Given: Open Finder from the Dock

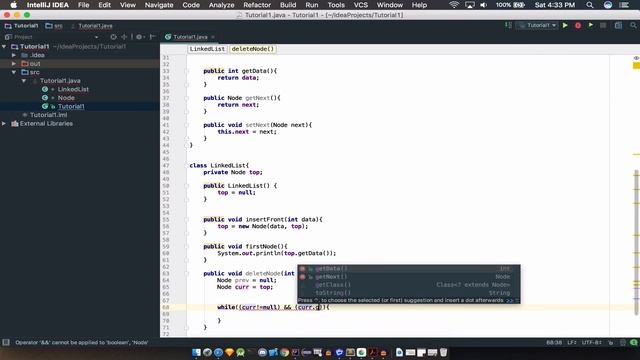Looking at the screenshot, I should (196, 352).
